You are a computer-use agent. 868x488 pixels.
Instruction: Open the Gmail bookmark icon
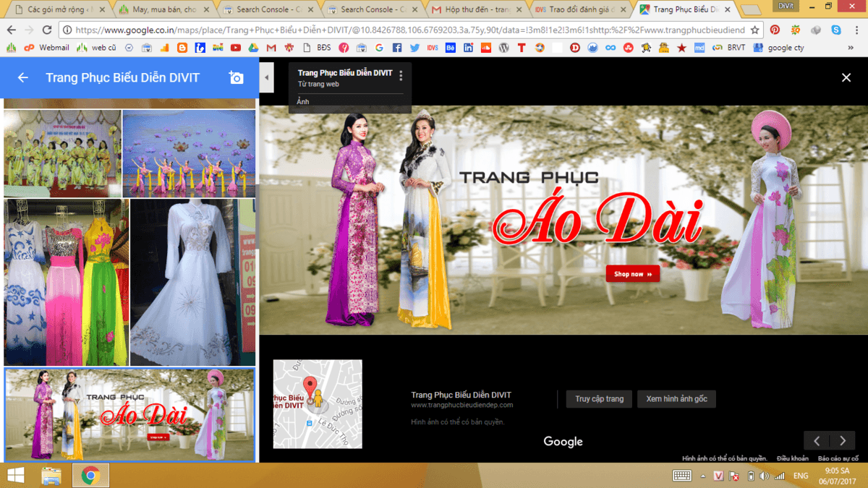[271, 48]
